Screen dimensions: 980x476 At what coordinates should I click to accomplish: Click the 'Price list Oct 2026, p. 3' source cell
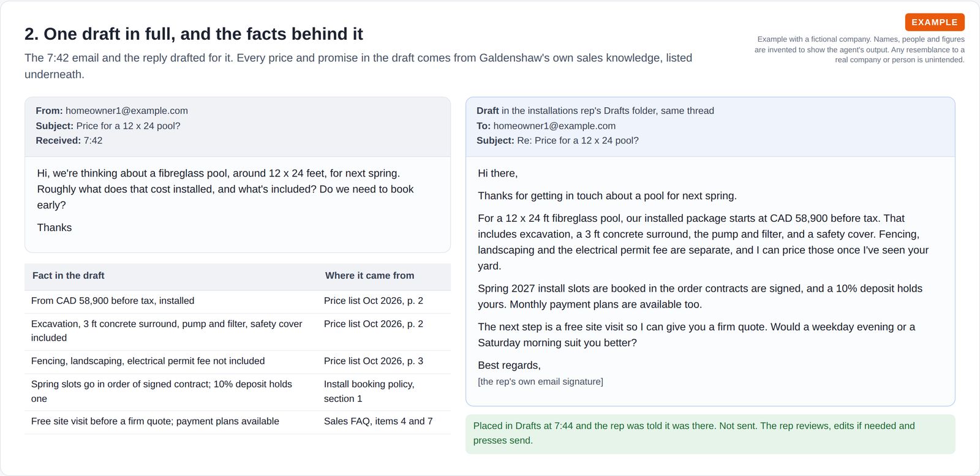pos(374,361)
